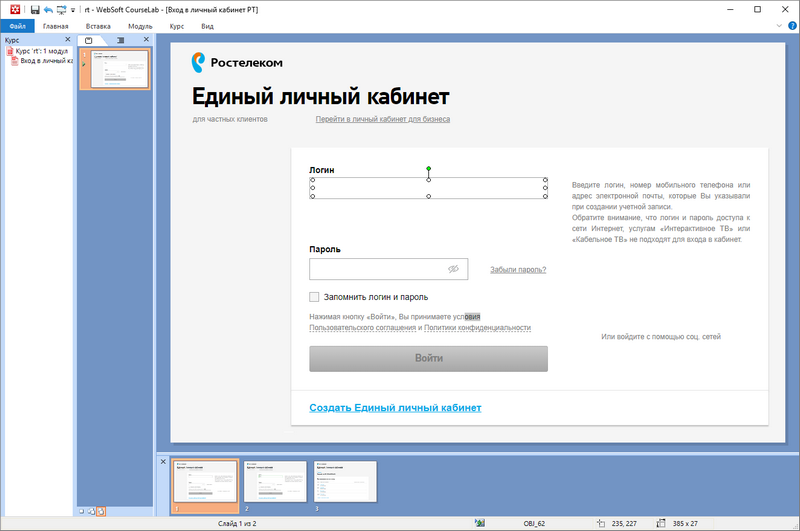The height and width of the screenshot is (531, 800).
Task: Click the Забыли пароль? link
Action: 518,269
